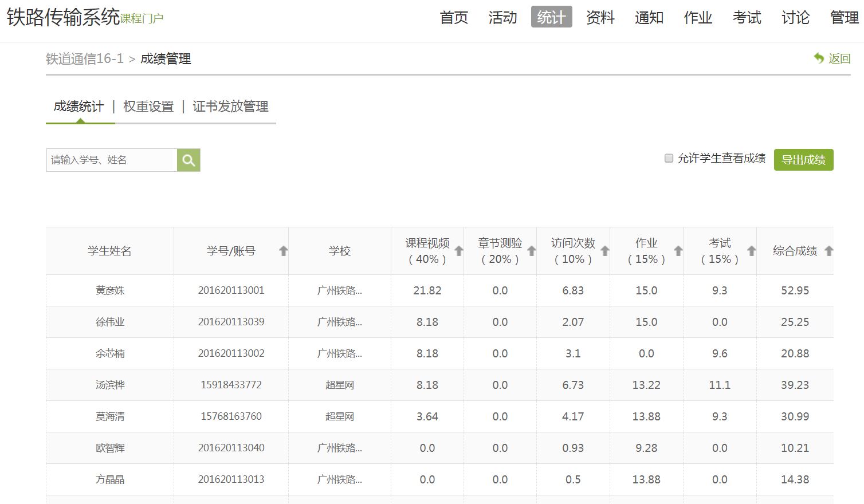Sort by 章节测验 (20%) arrow icon
The image size is (864, 504).
[532, 251]
